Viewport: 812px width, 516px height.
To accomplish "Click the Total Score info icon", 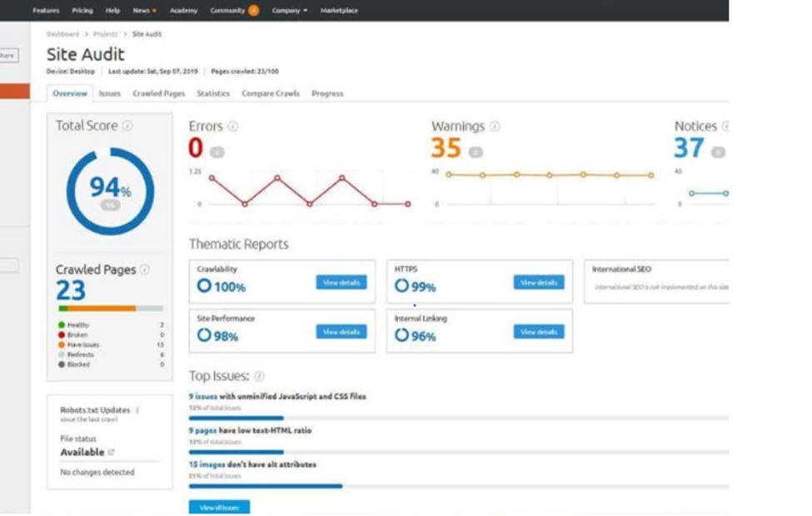I will (127, 126).
